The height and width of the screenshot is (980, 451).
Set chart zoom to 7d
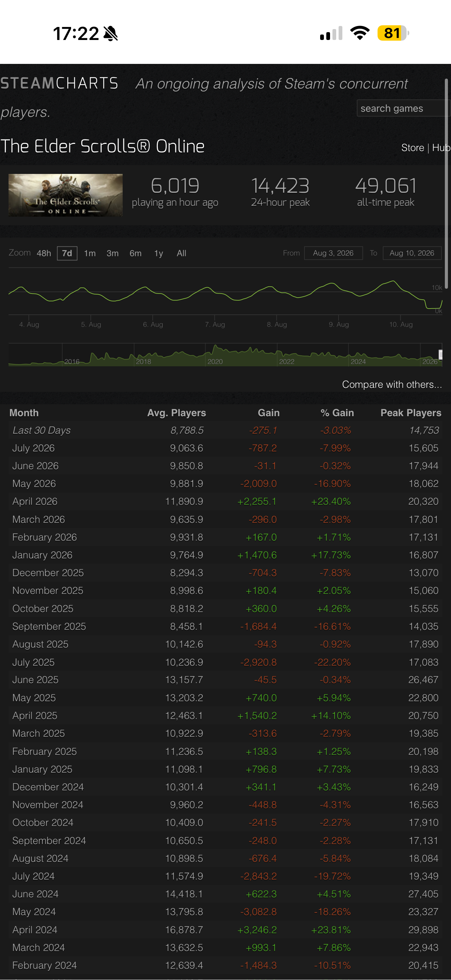67,253
